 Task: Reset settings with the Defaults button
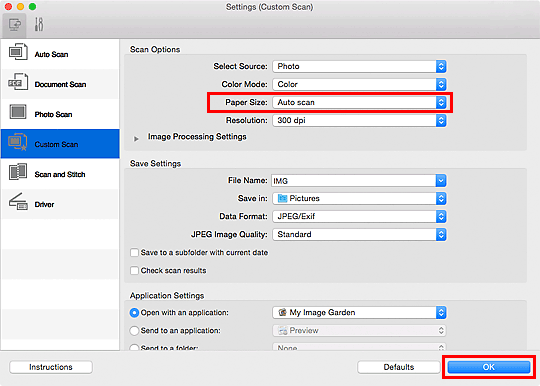pos(399,367)
